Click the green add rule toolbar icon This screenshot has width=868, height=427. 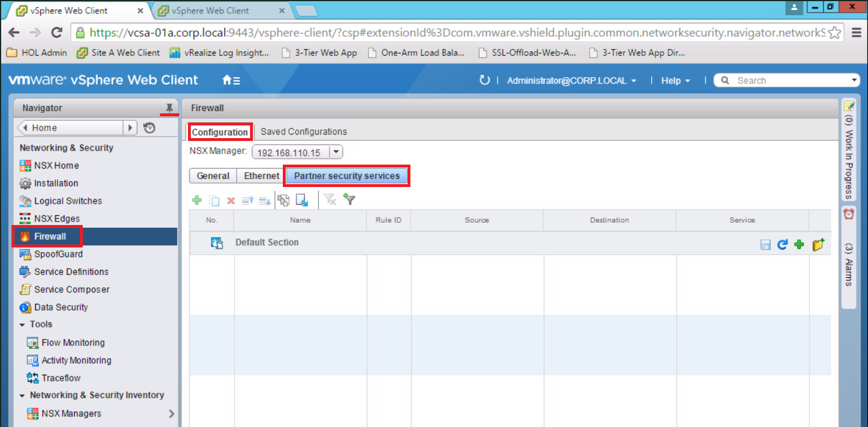[197, 200]
